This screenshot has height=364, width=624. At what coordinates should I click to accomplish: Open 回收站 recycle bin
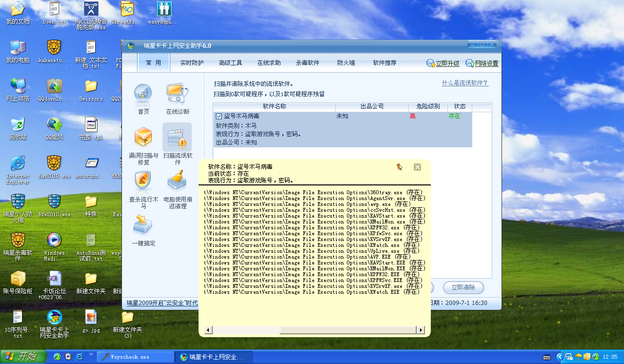click(18, 128)
